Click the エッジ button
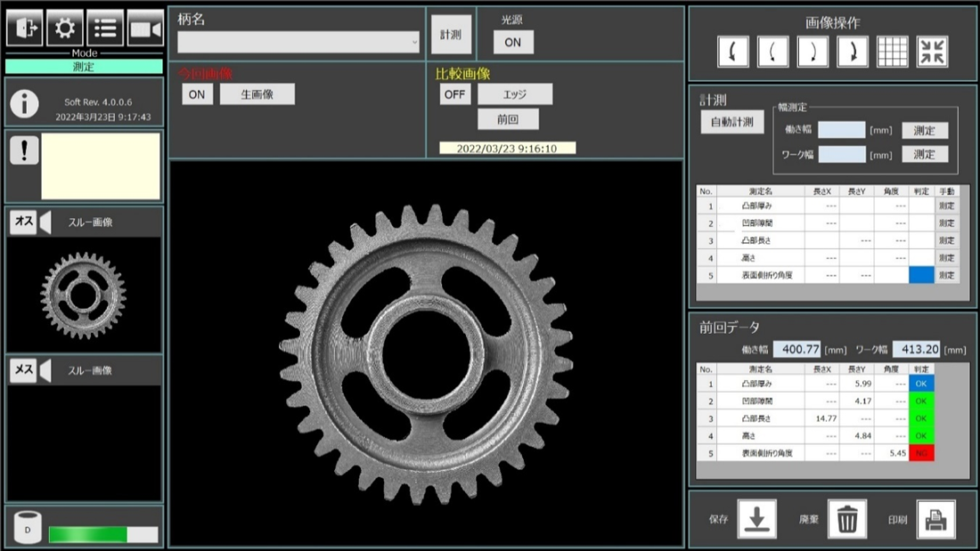Image resolution: width=980 pixels, height=551 pixels. 514,94
